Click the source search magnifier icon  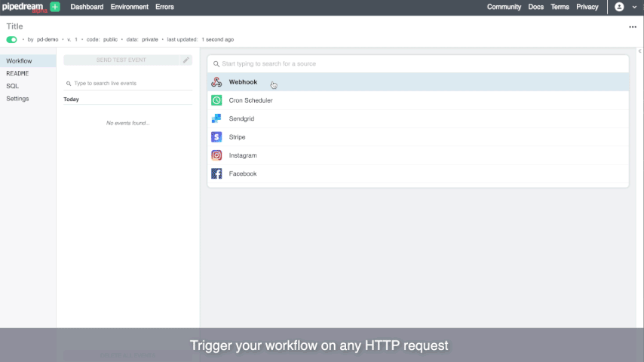pos(216,63)
